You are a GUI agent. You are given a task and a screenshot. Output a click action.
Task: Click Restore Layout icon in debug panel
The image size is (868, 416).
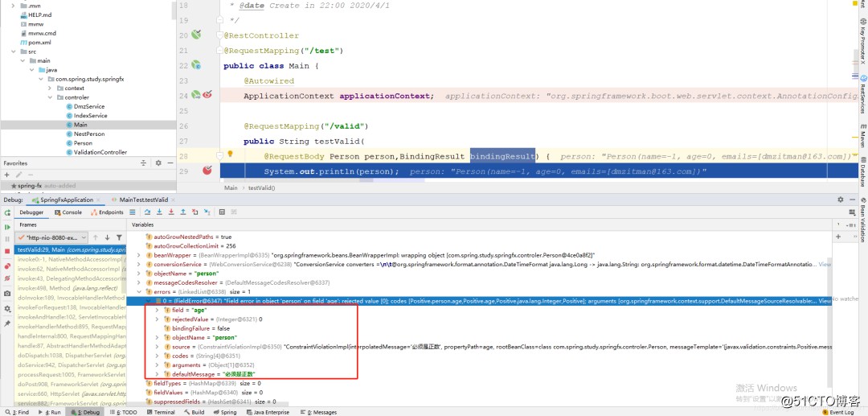tap(852, 212)
